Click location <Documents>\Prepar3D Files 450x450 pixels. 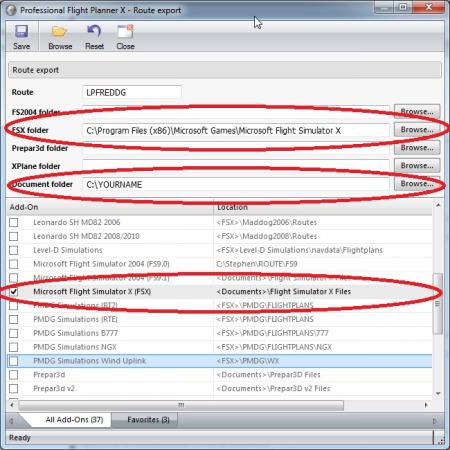coord(268,375)
